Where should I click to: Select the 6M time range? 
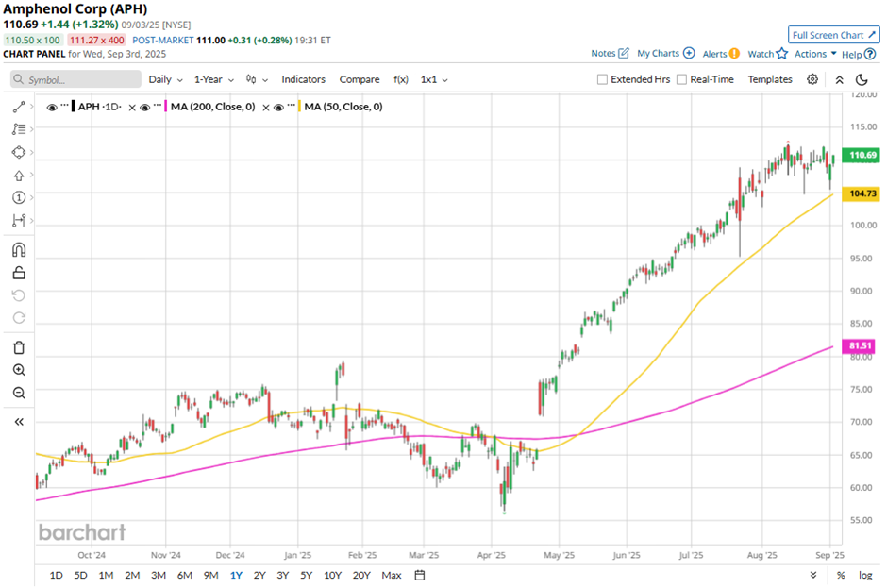coord(184,575)
